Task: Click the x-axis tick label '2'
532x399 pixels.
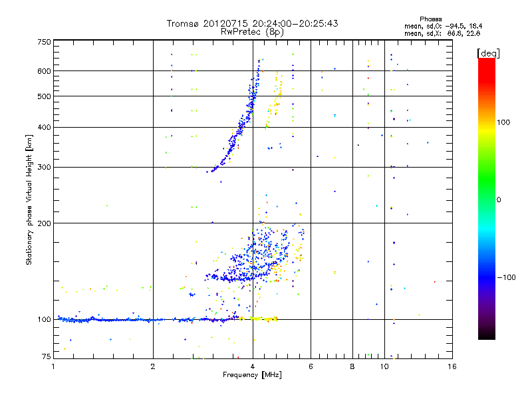Action: click(x=153, y=366)
